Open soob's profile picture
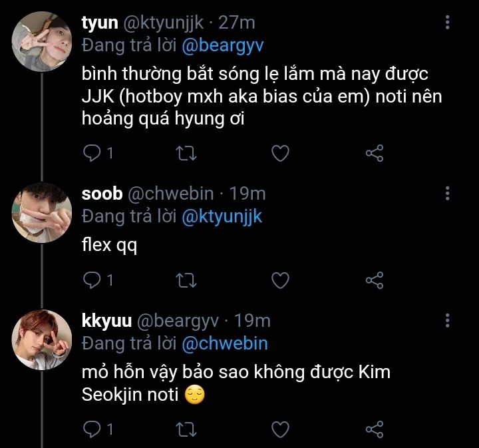Viewport: 479px width, 448px height. pyautogui.click(x=42, y=212)
